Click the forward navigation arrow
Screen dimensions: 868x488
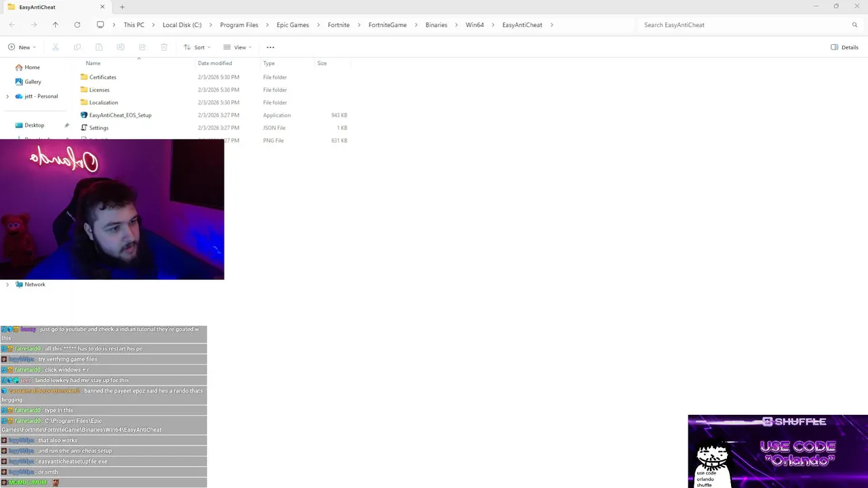(x=34, y=25)
